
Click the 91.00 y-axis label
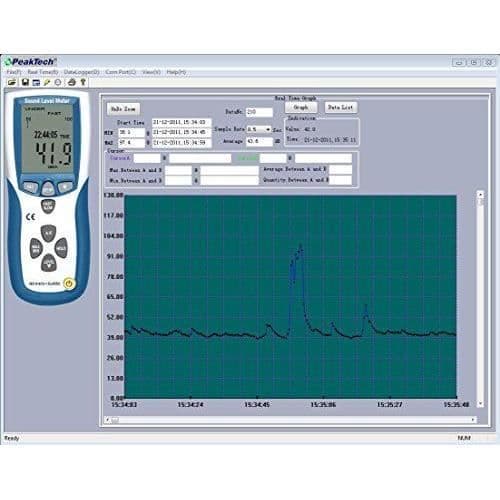pyautogui.click(x=115, y=256)
